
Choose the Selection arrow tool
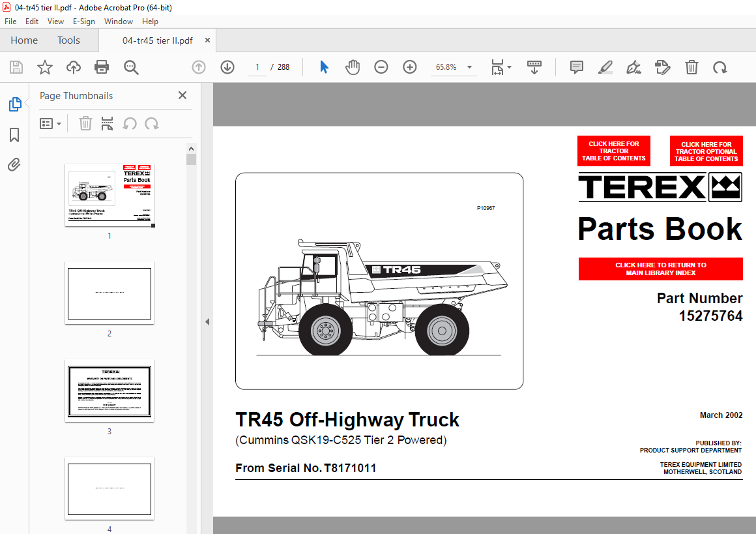click(x=324, y=67)
